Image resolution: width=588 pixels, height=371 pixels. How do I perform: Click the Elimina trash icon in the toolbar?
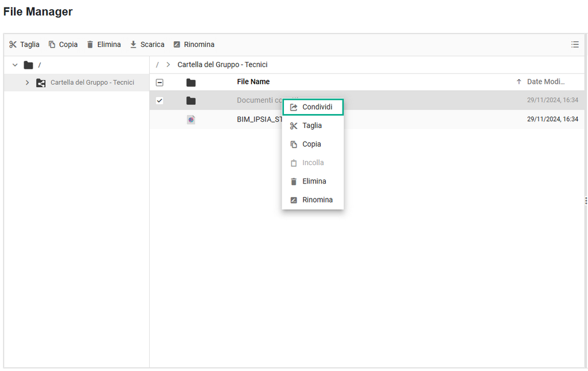(x=91, y=44)
